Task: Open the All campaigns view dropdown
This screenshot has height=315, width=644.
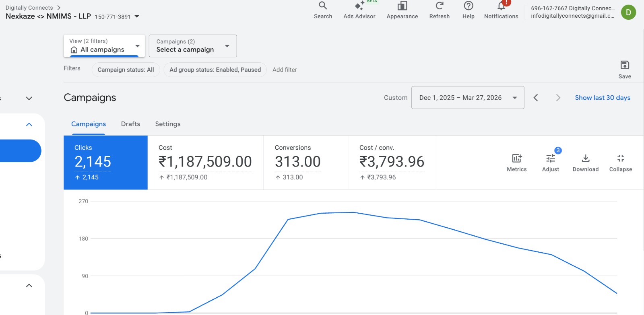Action: 104,46
